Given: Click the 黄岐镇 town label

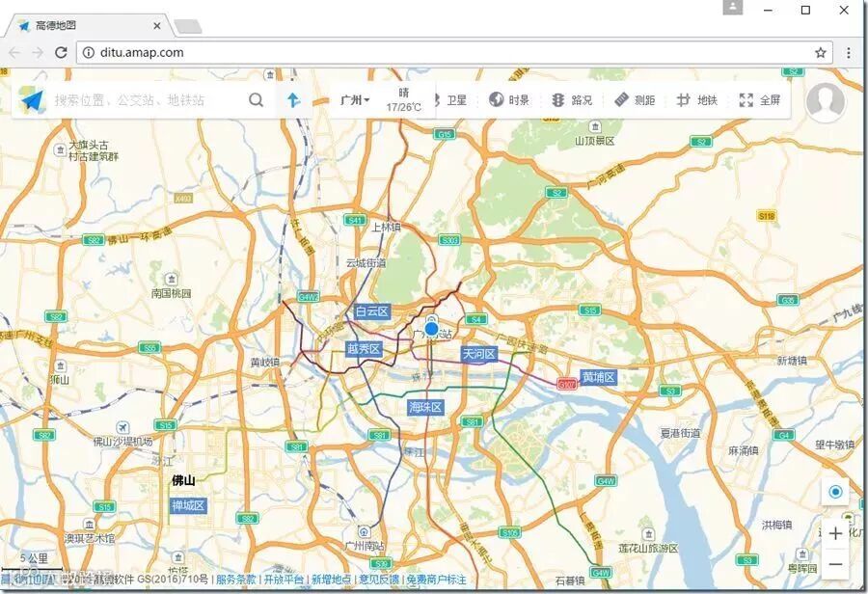Looking at the screenshot, I should point(265,362).
